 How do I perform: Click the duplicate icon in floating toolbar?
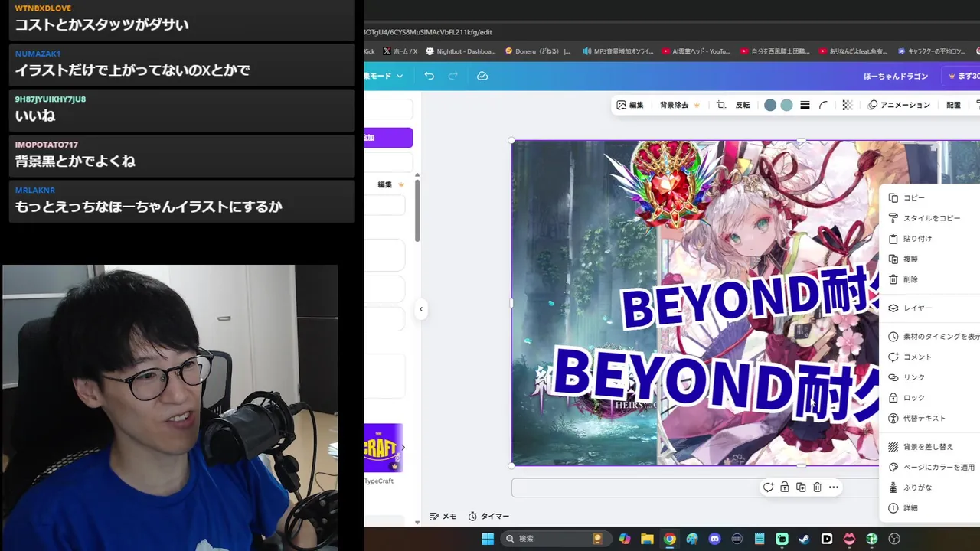pos(801,487)
